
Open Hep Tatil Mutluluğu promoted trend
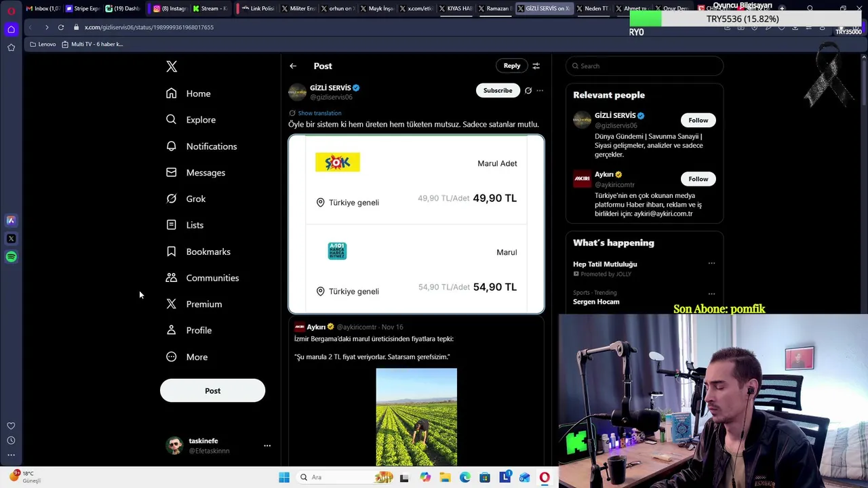605,264
